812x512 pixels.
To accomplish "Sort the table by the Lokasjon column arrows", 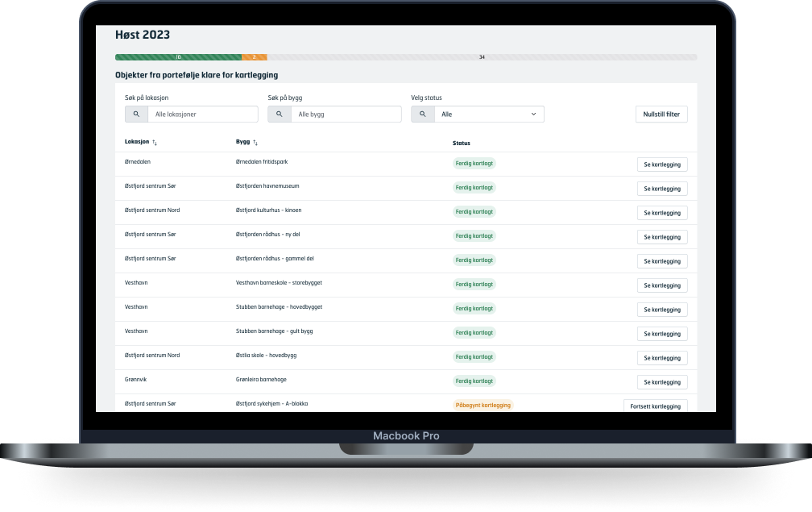I will coord(155,143).
